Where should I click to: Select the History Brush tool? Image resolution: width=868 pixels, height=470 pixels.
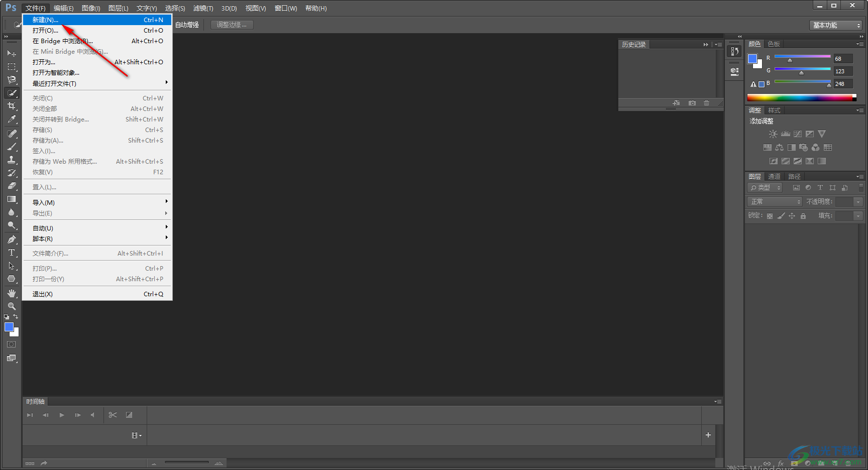(x=12, y=173)
